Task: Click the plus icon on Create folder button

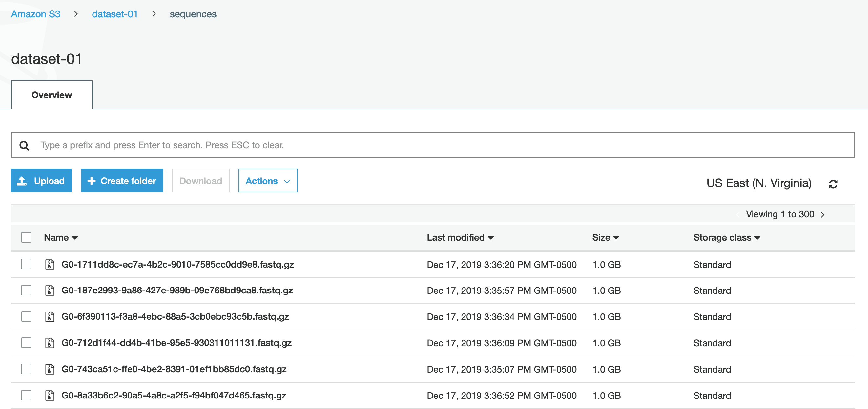Action: coord(91,181)
